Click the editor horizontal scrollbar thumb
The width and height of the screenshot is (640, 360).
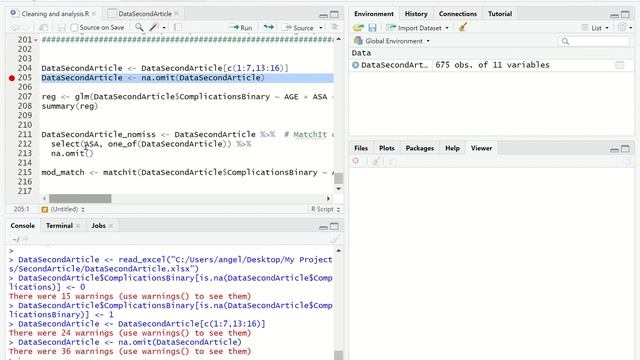click(80, 198)
